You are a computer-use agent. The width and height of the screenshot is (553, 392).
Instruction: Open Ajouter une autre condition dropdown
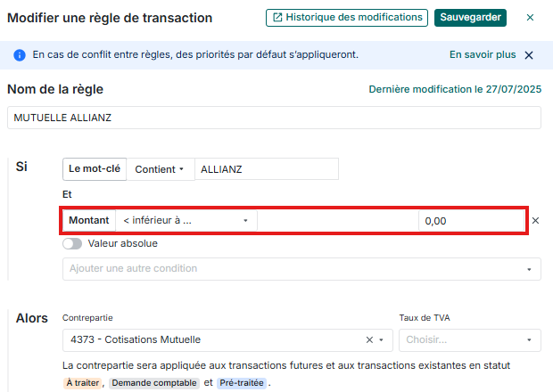301,269
